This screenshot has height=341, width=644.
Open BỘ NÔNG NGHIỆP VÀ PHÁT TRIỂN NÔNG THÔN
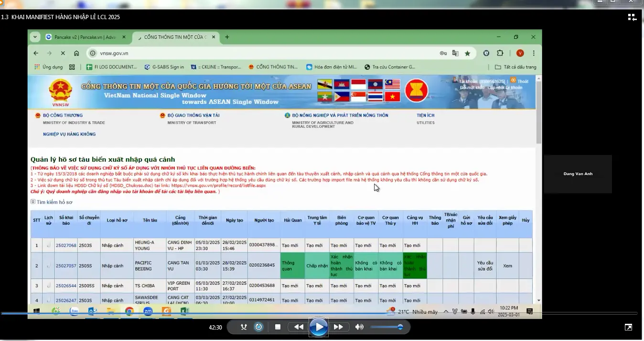pos(340,115)
